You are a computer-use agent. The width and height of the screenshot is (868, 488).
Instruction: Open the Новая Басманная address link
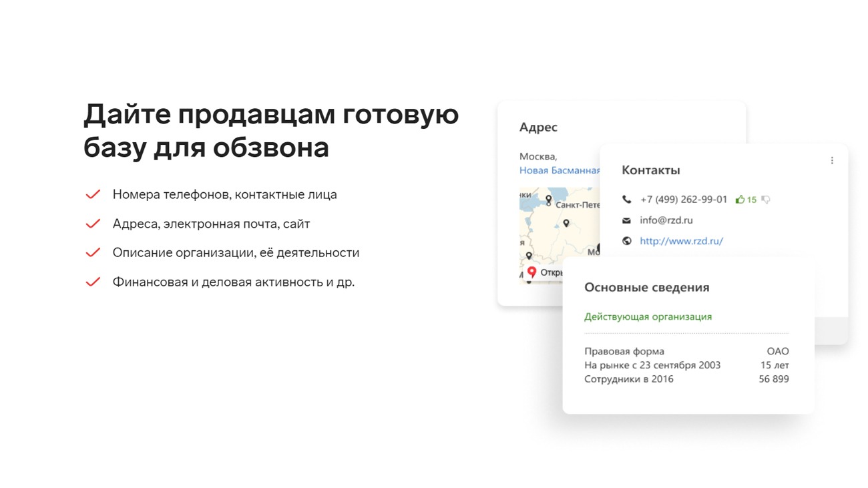pyautogui.click(x=559, y=170)
